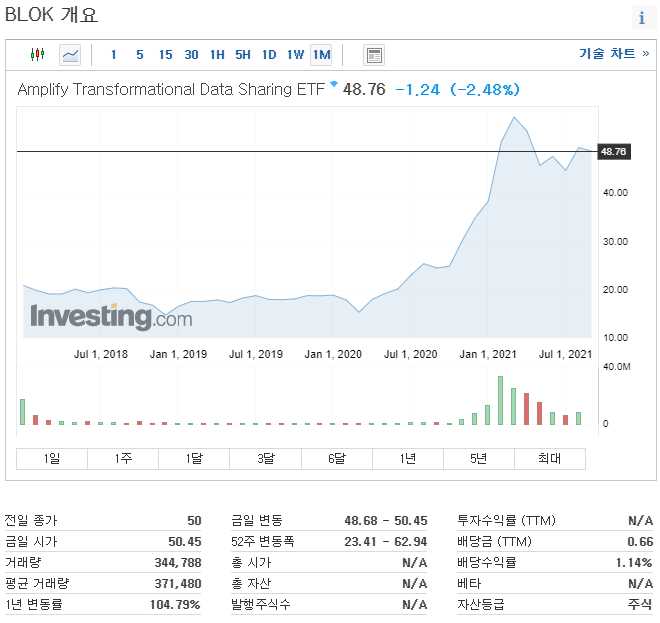Click the small blue arrow beside ETF name

coord(334,83)
